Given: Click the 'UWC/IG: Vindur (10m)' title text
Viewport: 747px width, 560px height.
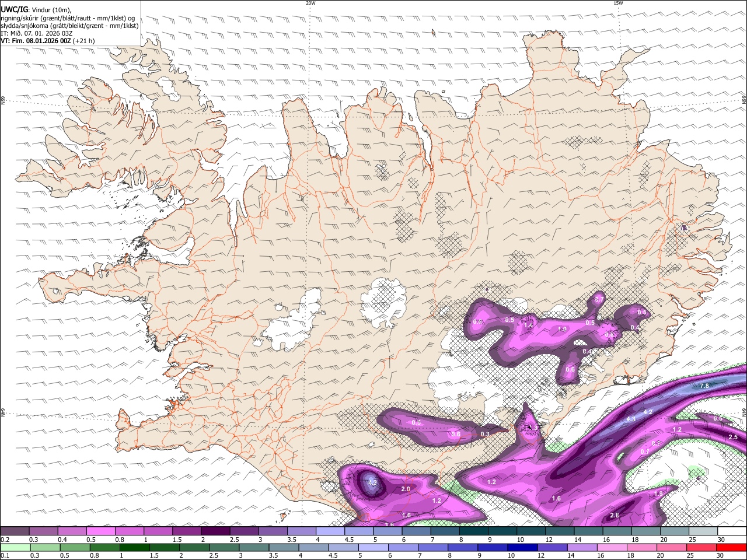Looking at the screenshot, I should click(x=36, y=10).
